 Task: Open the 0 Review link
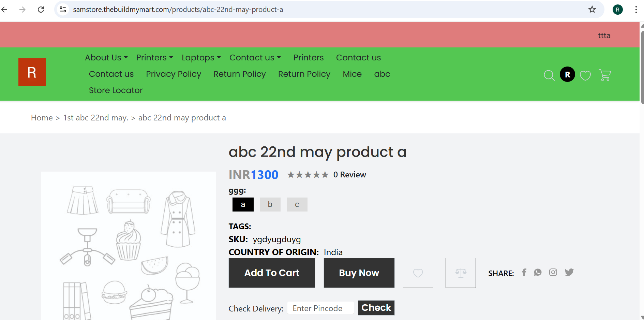(350, 175)
